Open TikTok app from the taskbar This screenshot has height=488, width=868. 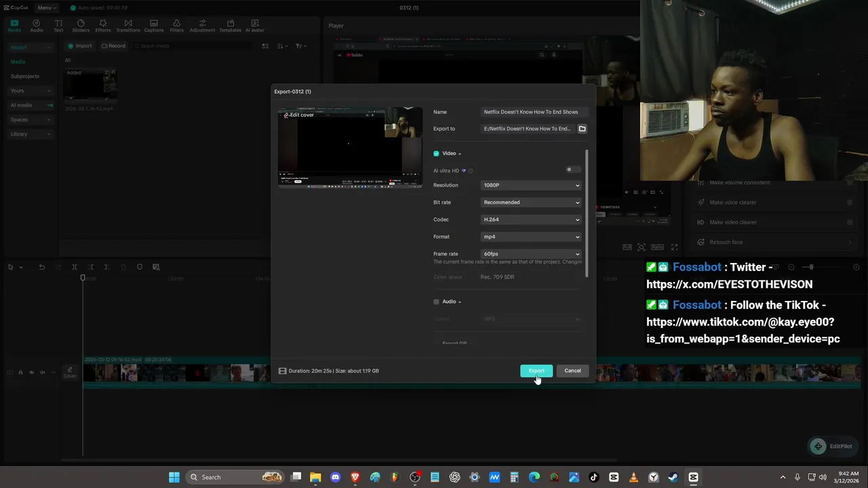click(594, 477)
